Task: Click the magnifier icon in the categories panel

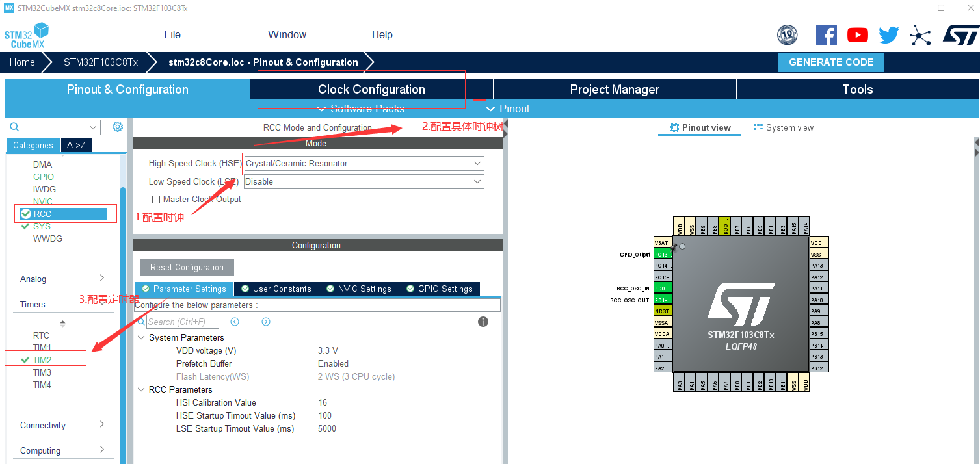Action: pyautogui.click(x=14, y=127)
